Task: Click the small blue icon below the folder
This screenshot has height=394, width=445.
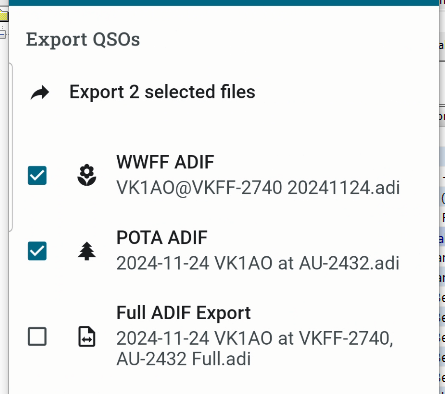Action: pyautogui.click(x=3, y=34)
